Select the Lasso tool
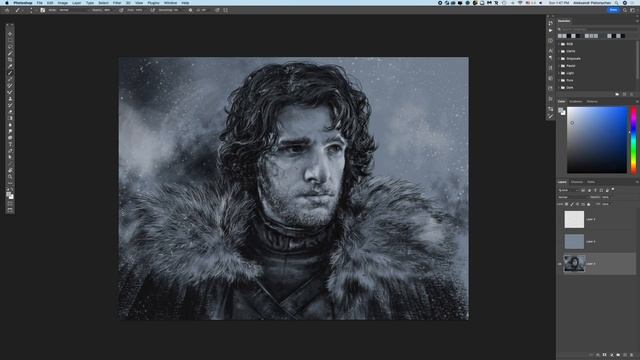 pyautogui.click(x=10, y=47)
